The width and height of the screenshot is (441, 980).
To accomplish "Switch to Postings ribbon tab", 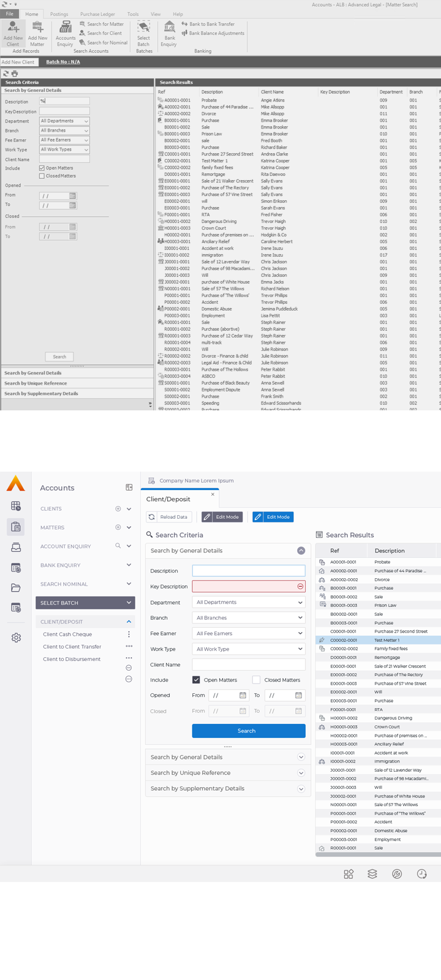I will [59, 14].
